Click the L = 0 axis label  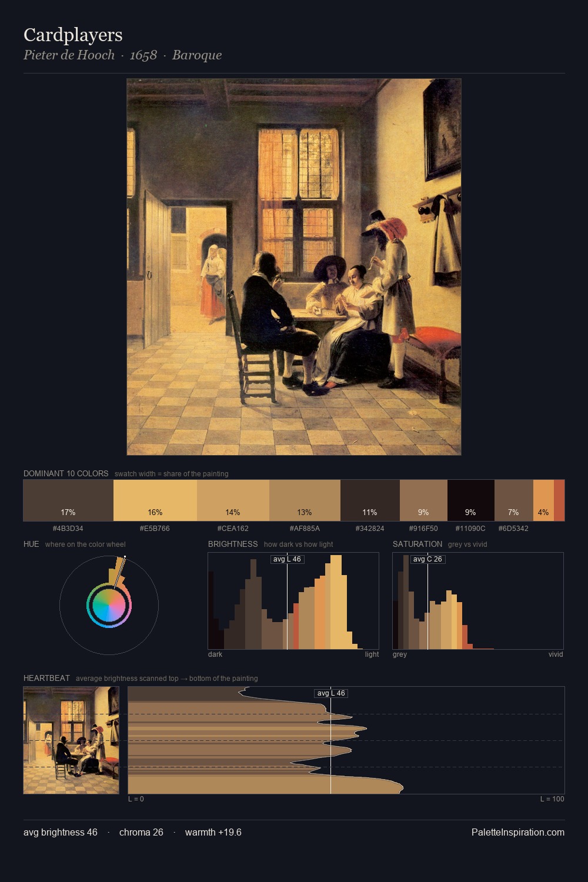coord(136,799)
